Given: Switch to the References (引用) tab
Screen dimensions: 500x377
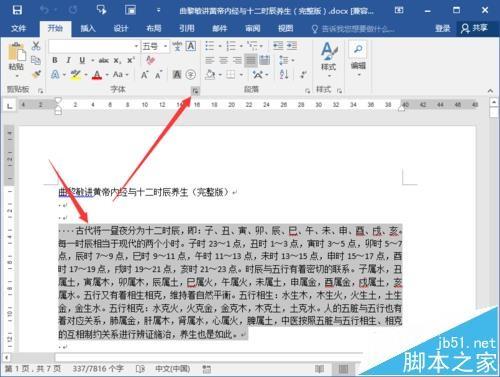Looking at the screenshot, I should coord(187,28).
